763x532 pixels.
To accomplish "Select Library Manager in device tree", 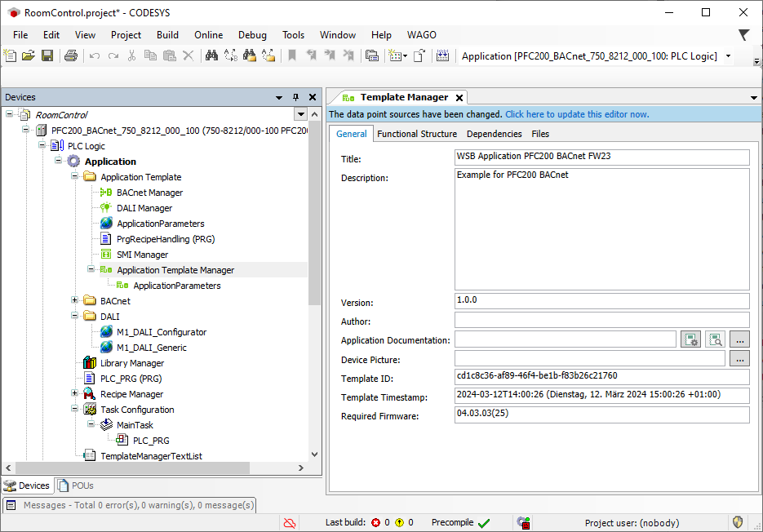I will [124, 363].
